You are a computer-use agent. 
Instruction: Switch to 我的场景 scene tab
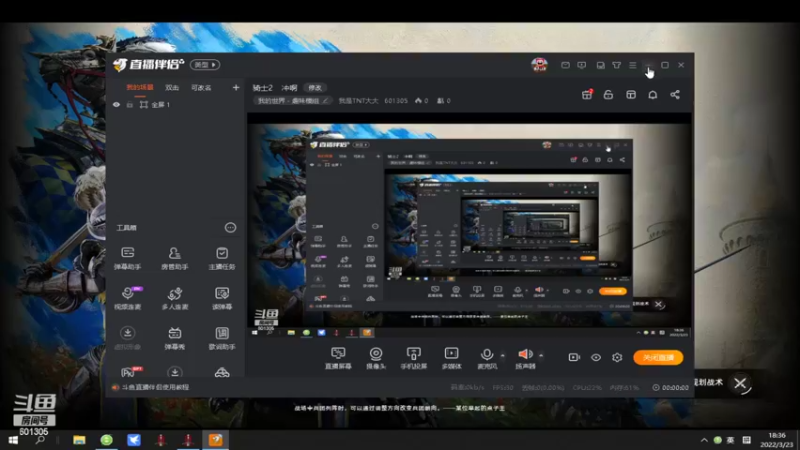coord(140,87)
